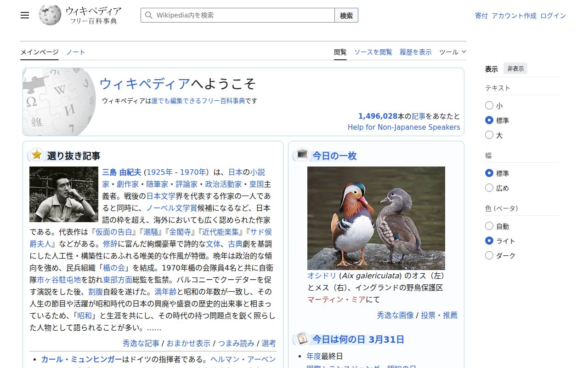Image resolution: width=588 pixels, height=368 pixels.
Task: Switch to the ノート tab
Action: [76, 52]
